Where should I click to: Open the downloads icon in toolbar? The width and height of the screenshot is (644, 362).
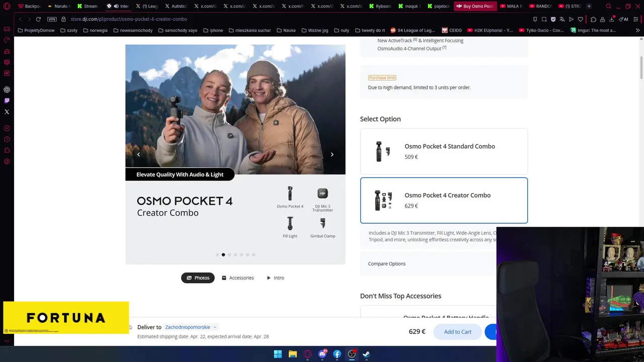[611, 19]
